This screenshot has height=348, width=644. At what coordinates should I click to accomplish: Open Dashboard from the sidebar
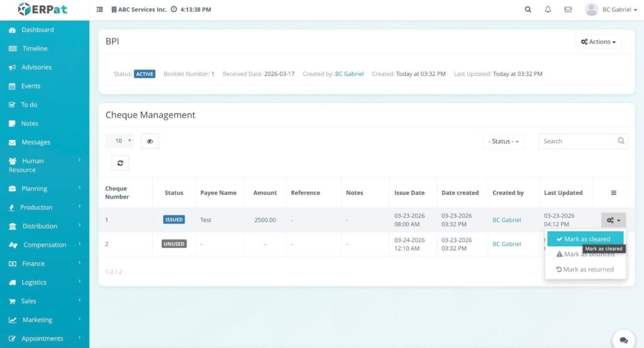(x=38, y=30)
